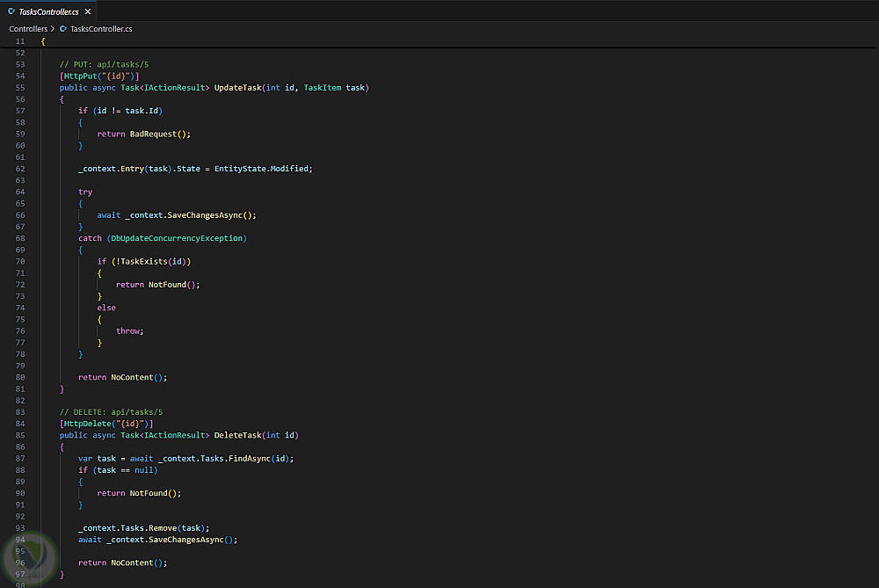Viewport: 879px width, 588px height.
Task: Click the BadRequest call on line 59
Action: (x=155, y=134)
